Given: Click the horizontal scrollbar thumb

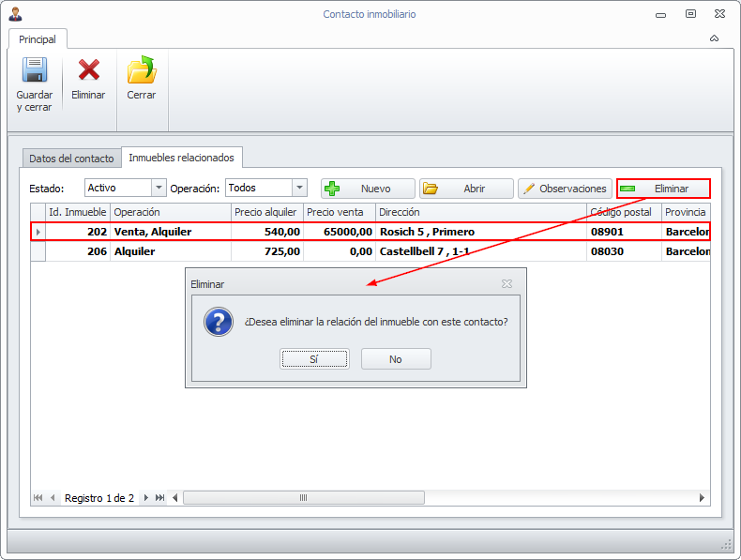Looking at the screenshot, I should point(304,497).
